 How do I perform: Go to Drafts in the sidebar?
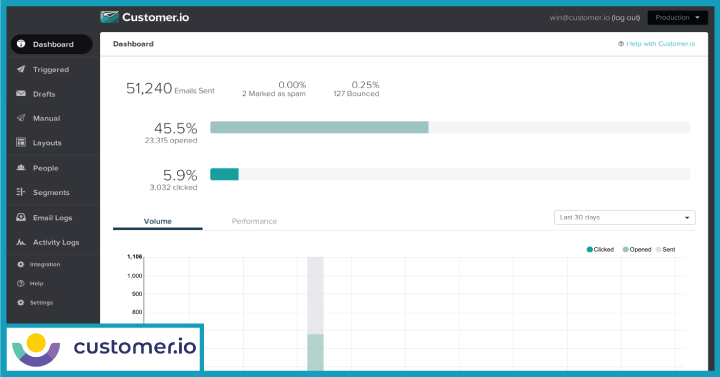44,94
